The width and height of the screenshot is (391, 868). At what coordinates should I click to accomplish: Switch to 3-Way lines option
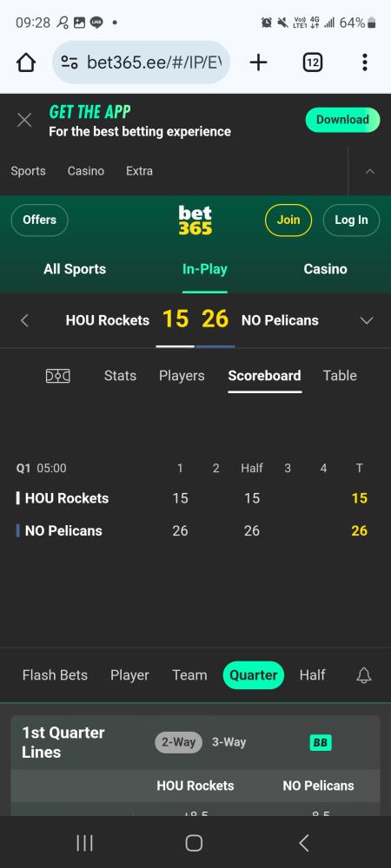(229, 742)
